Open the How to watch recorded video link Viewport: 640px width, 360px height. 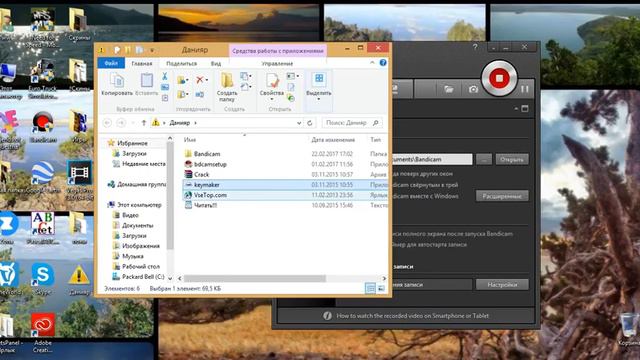pos(412,316)
